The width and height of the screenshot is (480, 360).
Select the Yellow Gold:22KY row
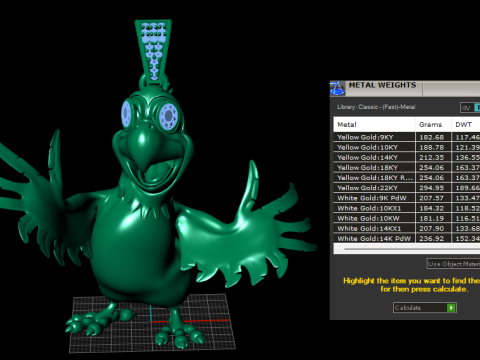(407, 188)
